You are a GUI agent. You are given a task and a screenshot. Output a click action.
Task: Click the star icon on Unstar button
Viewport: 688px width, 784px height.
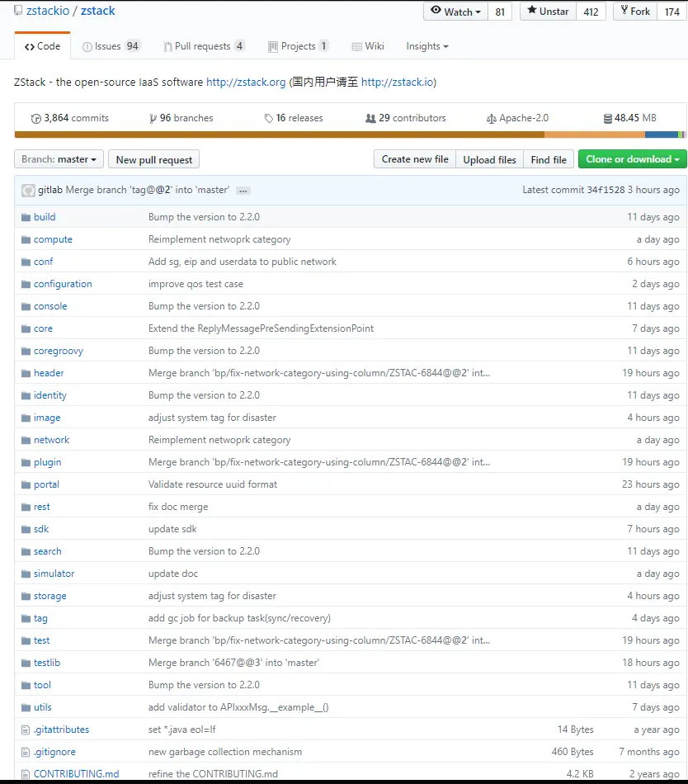click(x=531, y=10)
